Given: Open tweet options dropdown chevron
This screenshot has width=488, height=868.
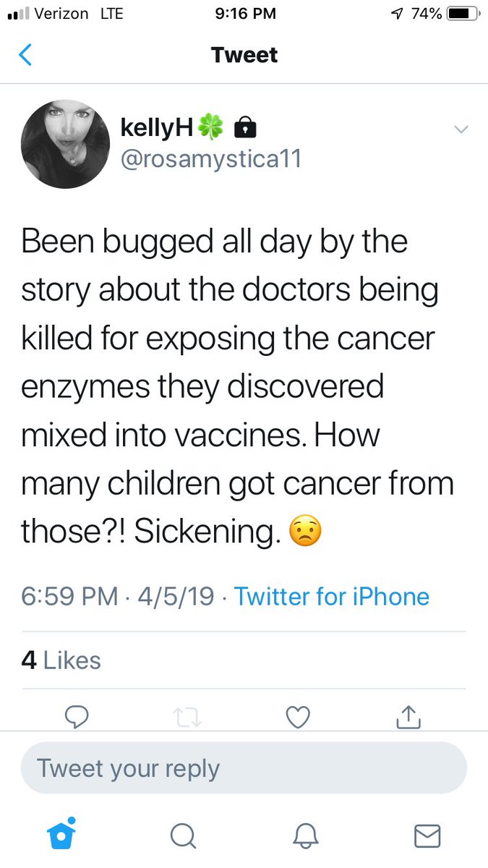Looking at the screenshot, I should pos(461,129).
